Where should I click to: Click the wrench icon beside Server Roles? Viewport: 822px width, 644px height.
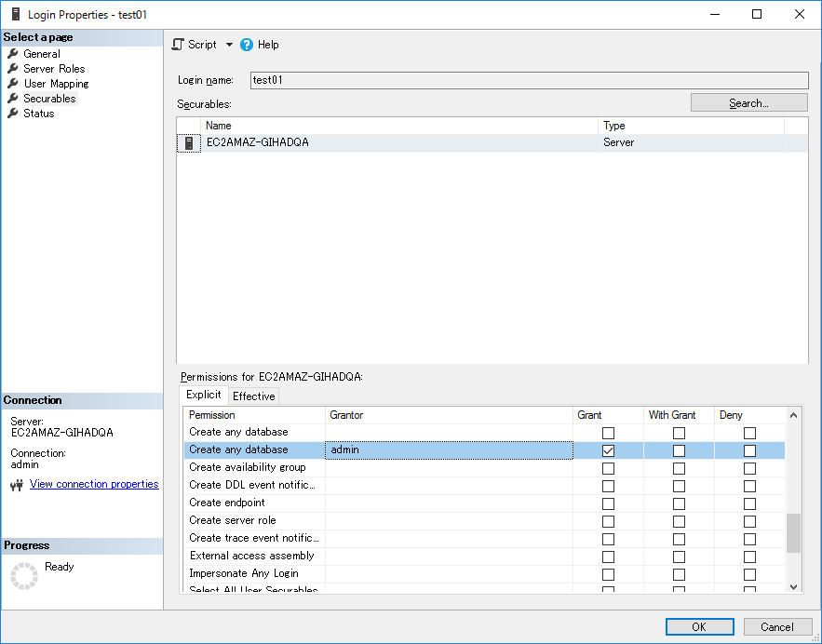[x=13, y=69]
